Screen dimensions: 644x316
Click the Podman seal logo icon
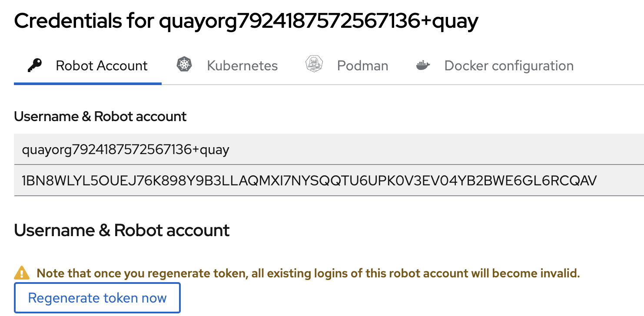[314, 65]
